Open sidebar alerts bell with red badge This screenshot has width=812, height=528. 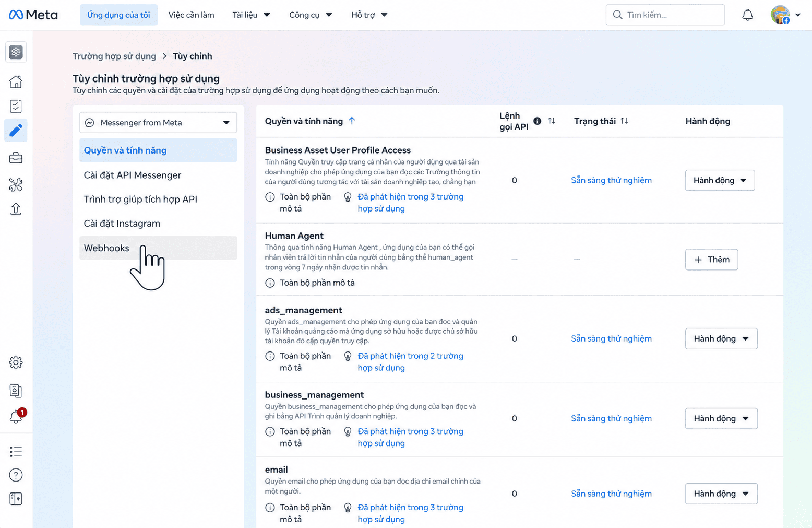pos(17,416)
